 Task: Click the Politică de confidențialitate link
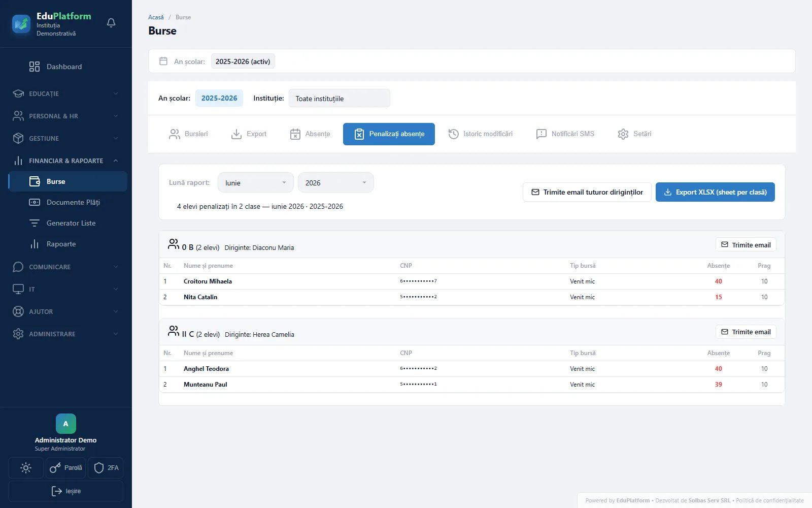[770, 500]
